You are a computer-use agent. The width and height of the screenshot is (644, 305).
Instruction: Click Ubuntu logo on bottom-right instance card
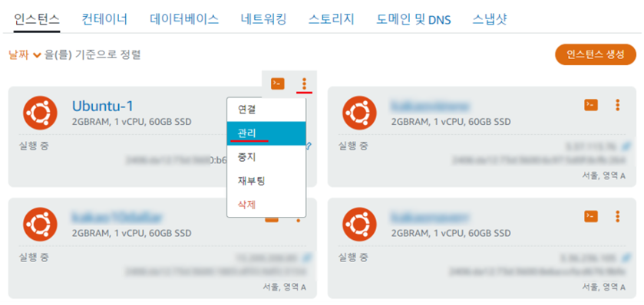[359, 225]
